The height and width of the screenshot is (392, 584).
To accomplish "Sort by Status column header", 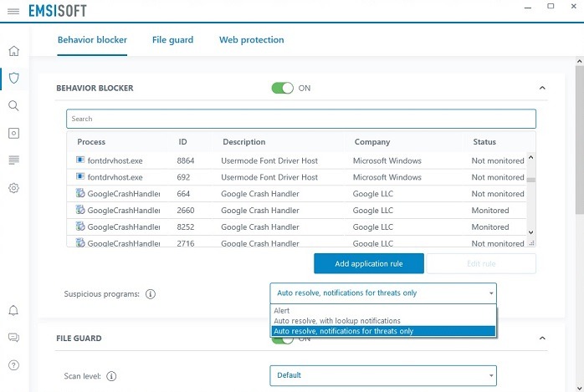I will pyautogui.click(x=484, y=142).
